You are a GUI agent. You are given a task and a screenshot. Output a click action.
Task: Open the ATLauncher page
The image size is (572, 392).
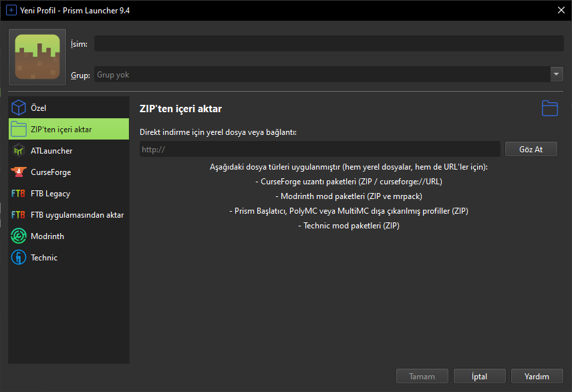(x=69, y=151)
